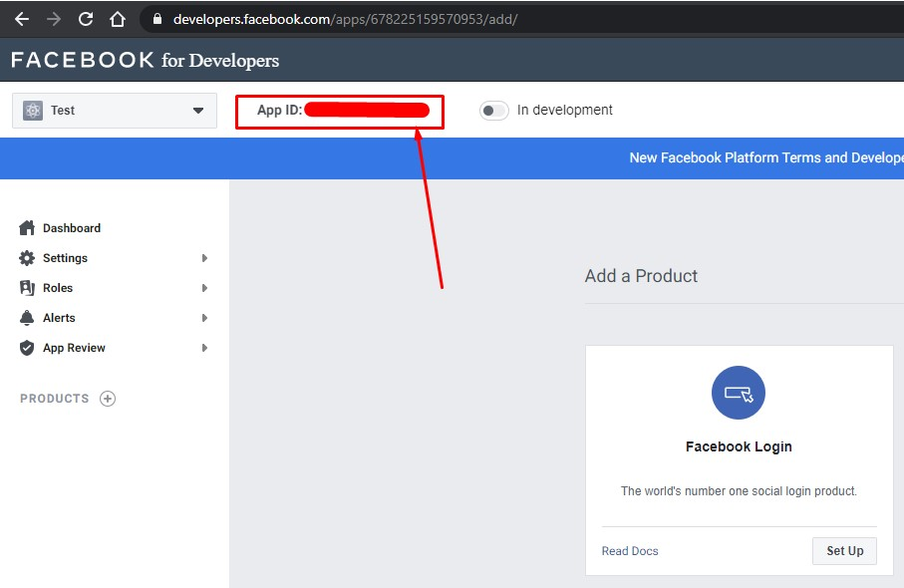Click the social login product description
The image size is (904, 588).
(739, 491)
